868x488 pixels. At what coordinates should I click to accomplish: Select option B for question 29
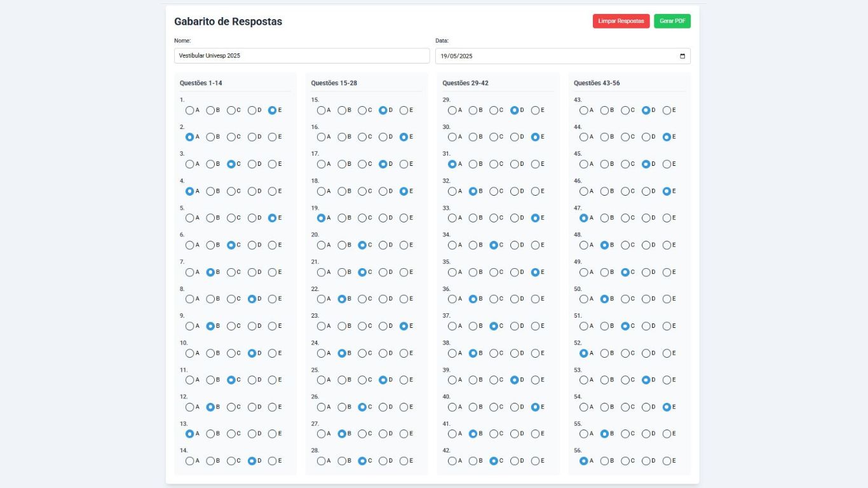[x=473, y=110]
